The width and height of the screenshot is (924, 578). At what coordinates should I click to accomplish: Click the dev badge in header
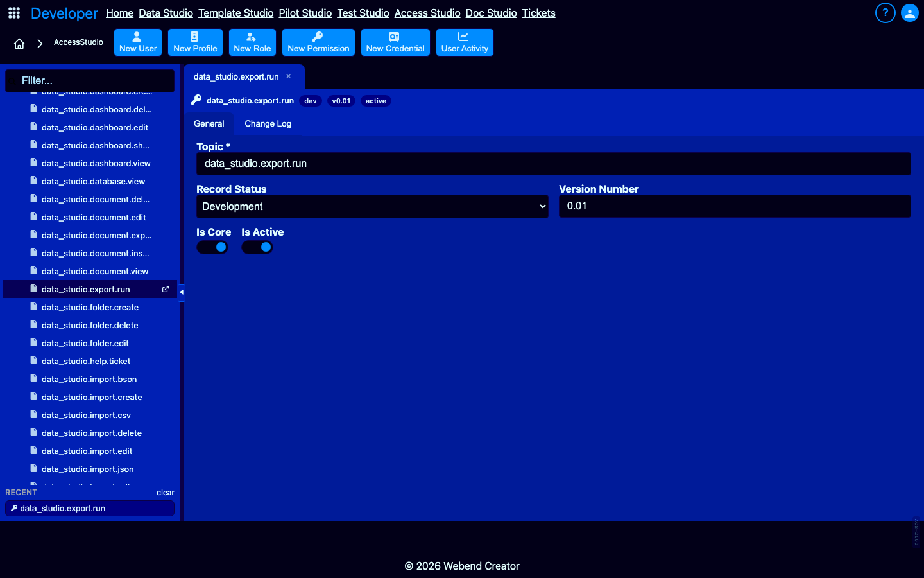[311, 101]
